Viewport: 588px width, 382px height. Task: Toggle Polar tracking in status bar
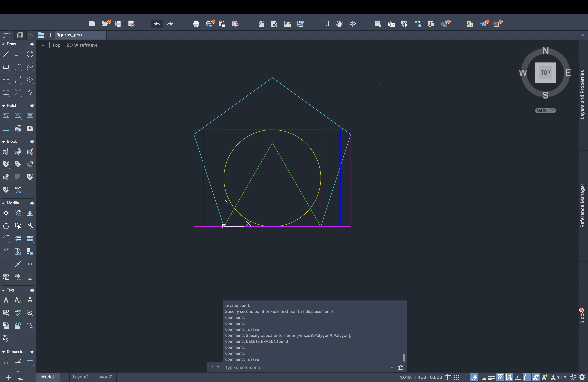pos(474,377)
